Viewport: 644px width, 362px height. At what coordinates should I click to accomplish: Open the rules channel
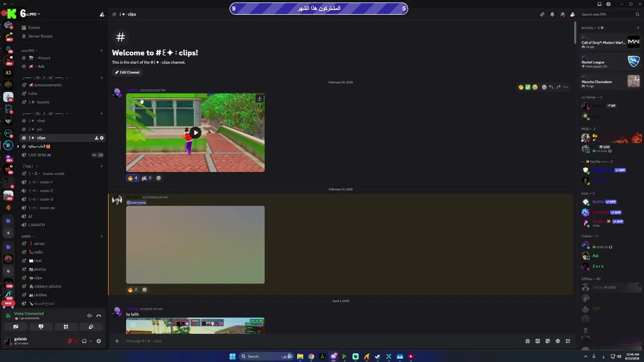[62, 94]
